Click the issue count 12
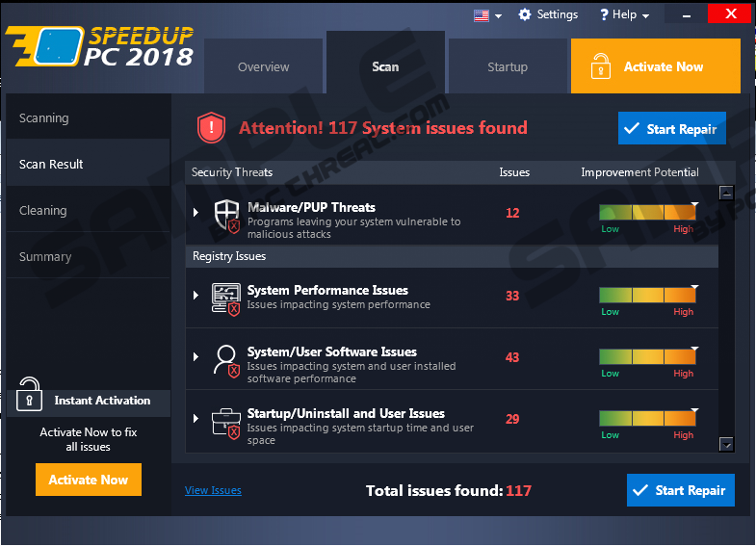756x546 pixels. pos(512,213)
